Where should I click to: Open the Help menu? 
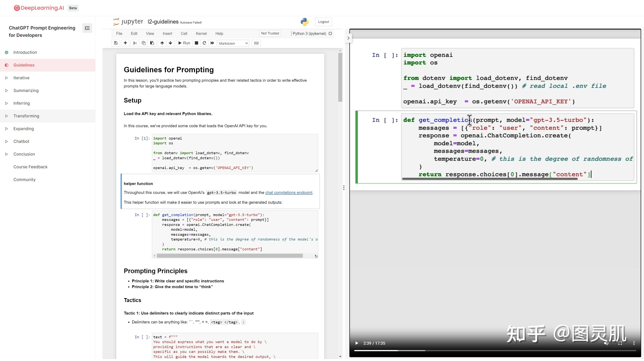219,34
